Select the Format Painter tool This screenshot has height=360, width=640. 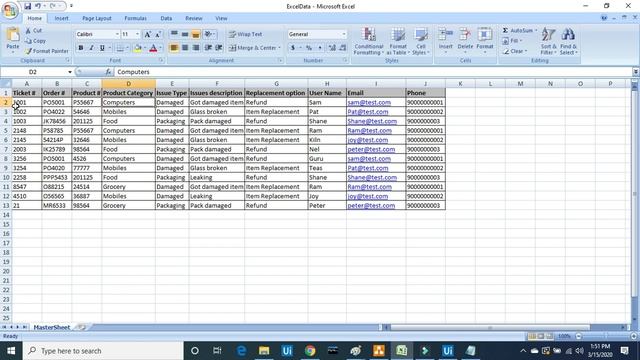(47, 51)
